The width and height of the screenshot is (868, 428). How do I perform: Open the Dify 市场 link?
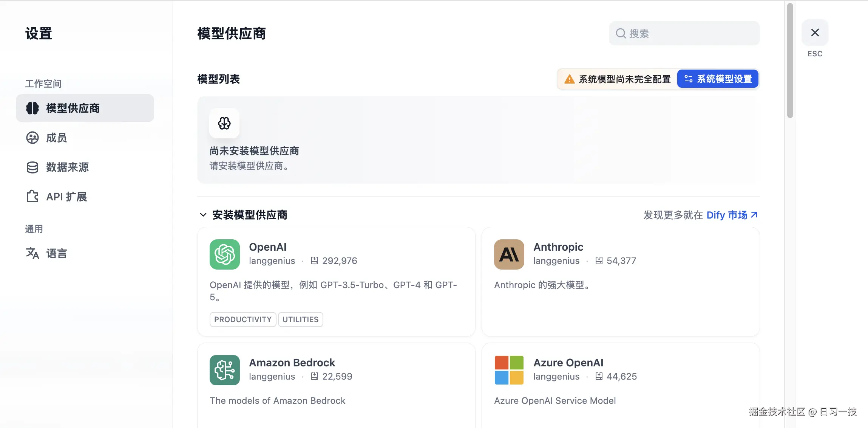click(727, 215)
